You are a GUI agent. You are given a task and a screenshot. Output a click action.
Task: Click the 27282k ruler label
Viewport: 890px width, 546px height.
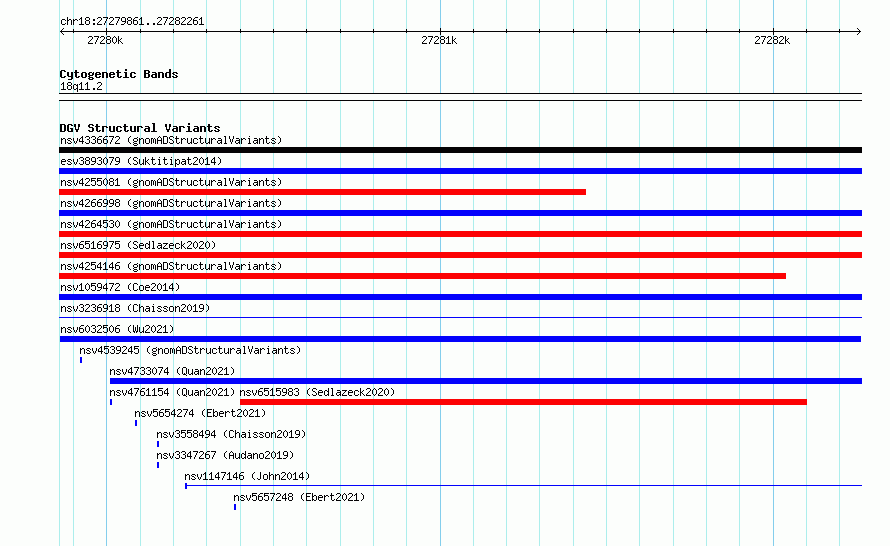[772, 40]
